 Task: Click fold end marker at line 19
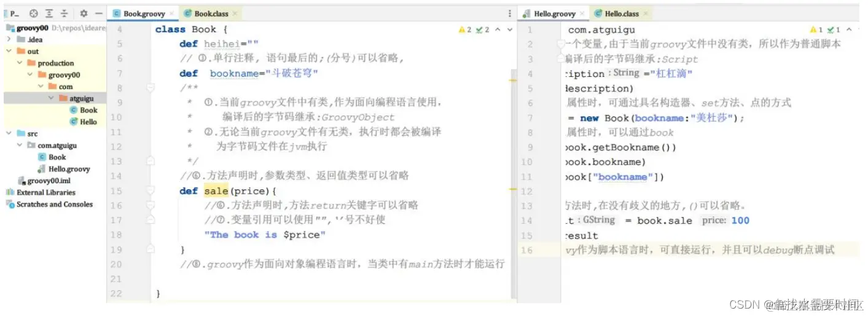click(x=150, y=249)
